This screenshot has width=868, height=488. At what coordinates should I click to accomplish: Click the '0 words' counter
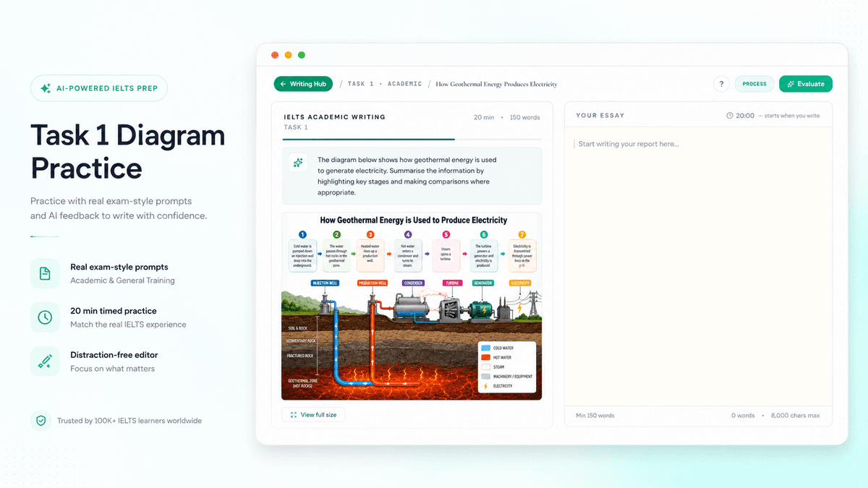(x=743, y=416)
